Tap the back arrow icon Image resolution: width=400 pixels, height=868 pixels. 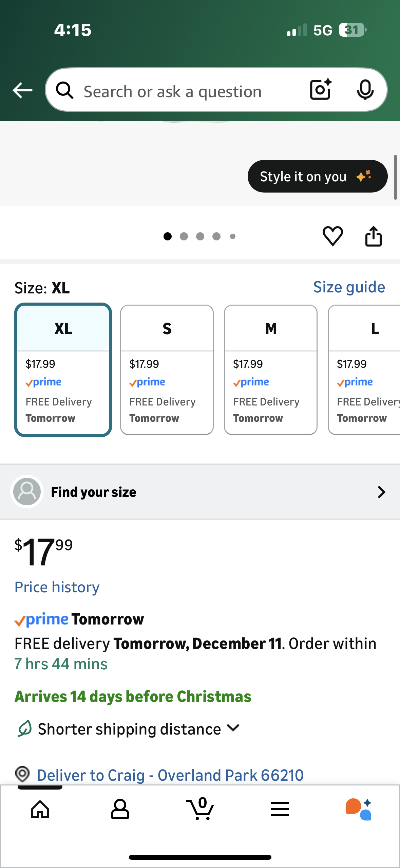(x=22, y=90)
